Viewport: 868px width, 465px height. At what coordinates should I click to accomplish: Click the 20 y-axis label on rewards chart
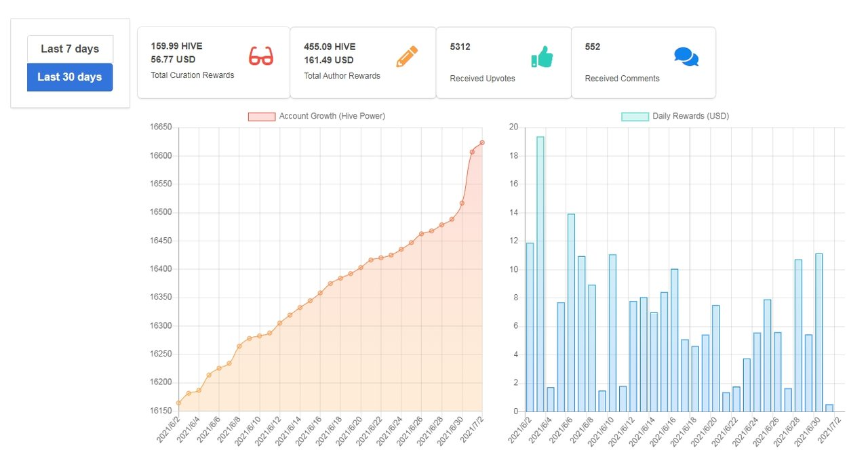513,127
